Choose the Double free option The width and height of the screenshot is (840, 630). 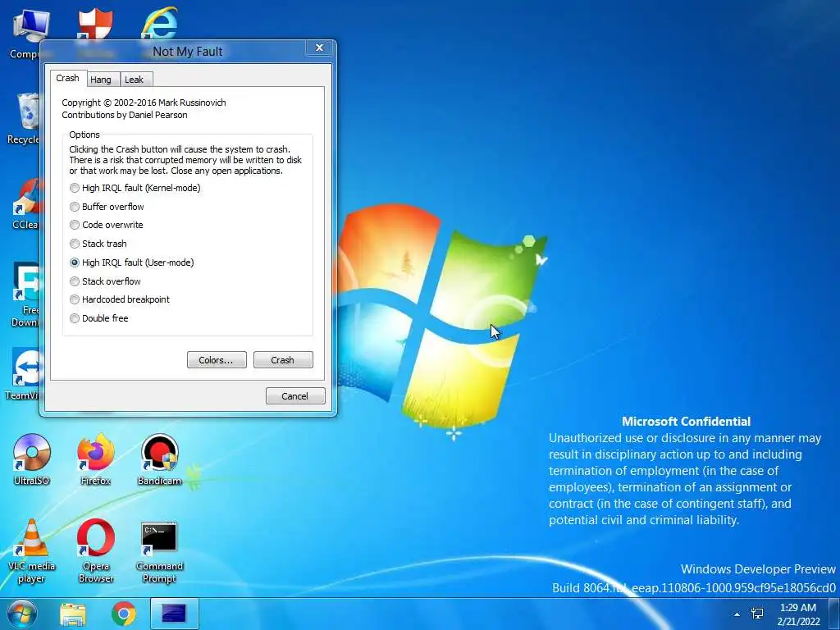coord(99,318)
